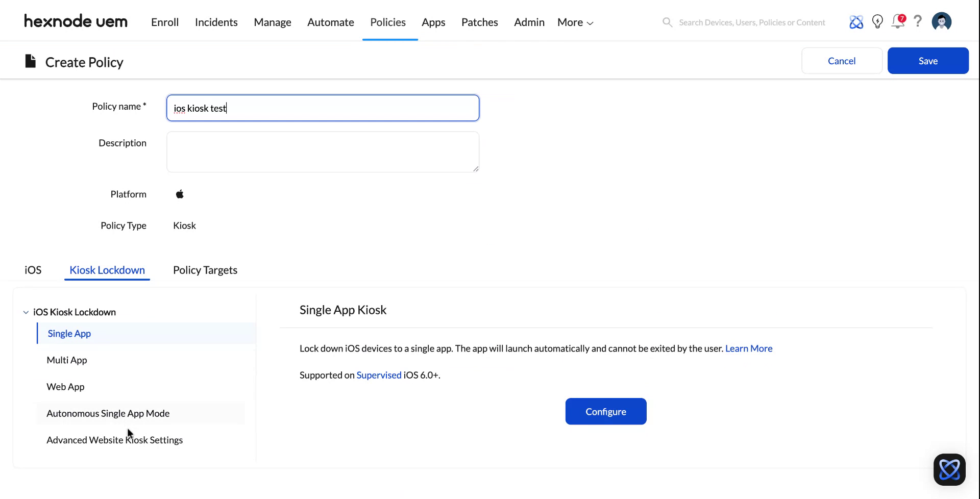Open the notifications bell with 7 alerts
This screenshot has width=980, height=499.
pyautogui.click(x=898, y=22)
